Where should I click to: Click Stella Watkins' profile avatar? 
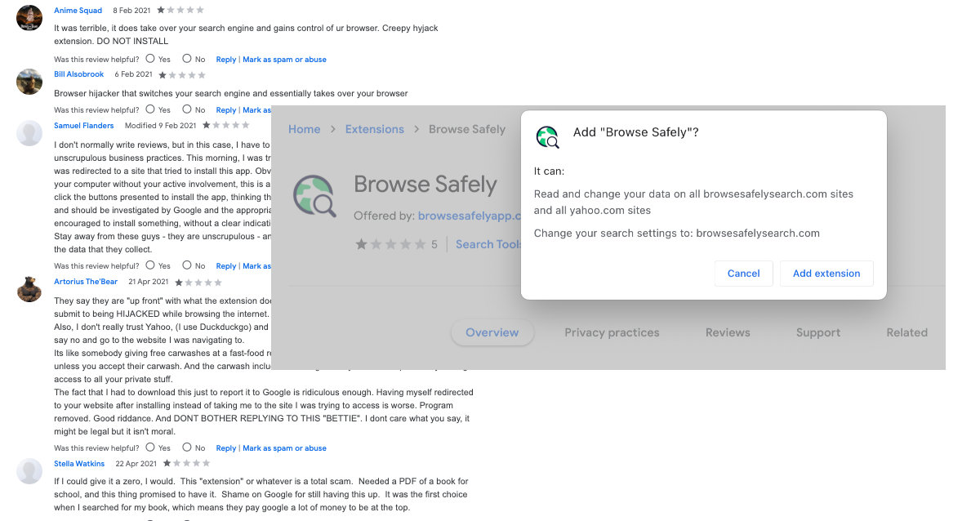click(29, 471)
